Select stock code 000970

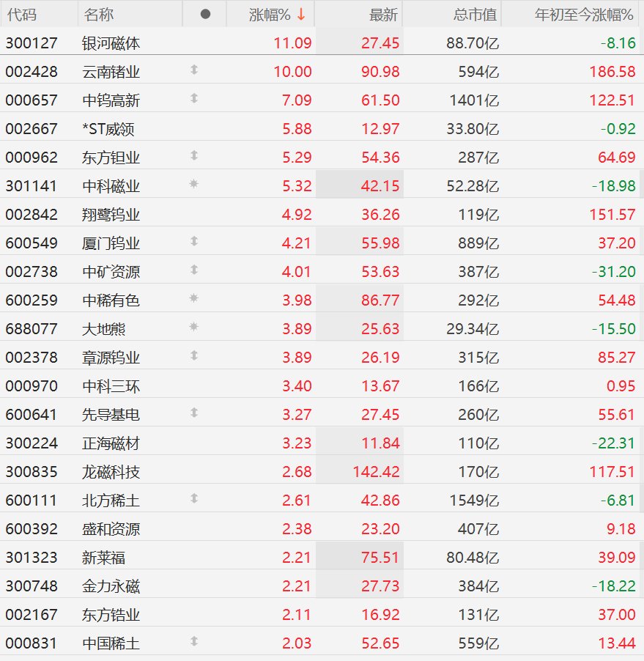pos(32,386)
